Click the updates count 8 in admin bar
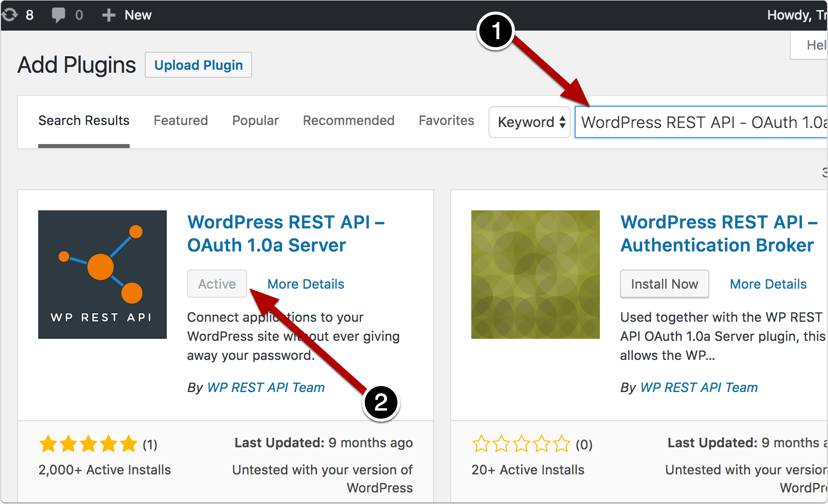The width and height of the screenshot is (828, 504). pos(30,15)
